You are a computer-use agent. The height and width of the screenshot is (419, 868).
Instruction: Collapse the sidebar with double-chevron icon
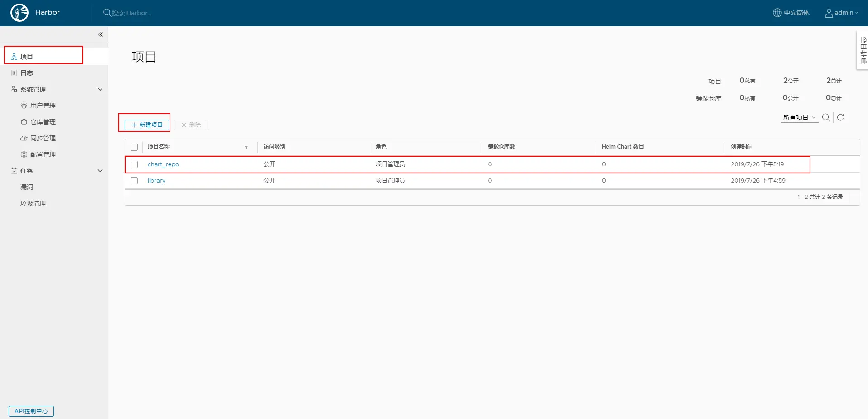[100, 34]
